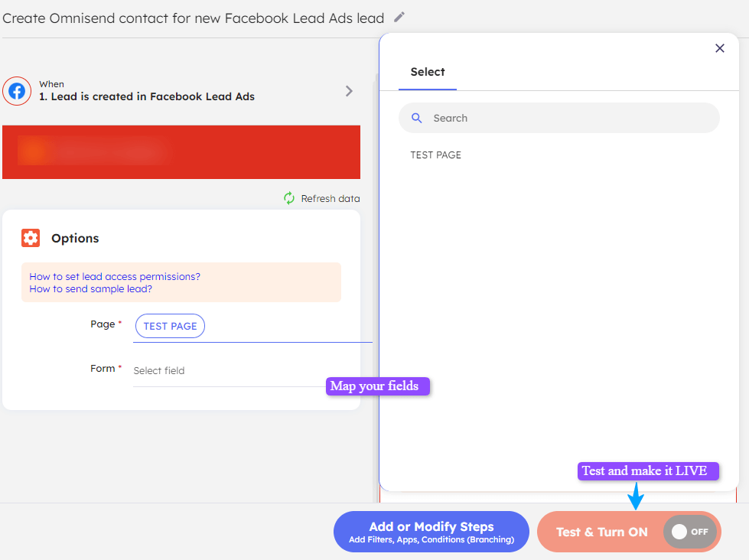The height and width of the screenshot is (560, 749).
Task: Click the pencil icon to rename the workflow
Action: [399, 17]
